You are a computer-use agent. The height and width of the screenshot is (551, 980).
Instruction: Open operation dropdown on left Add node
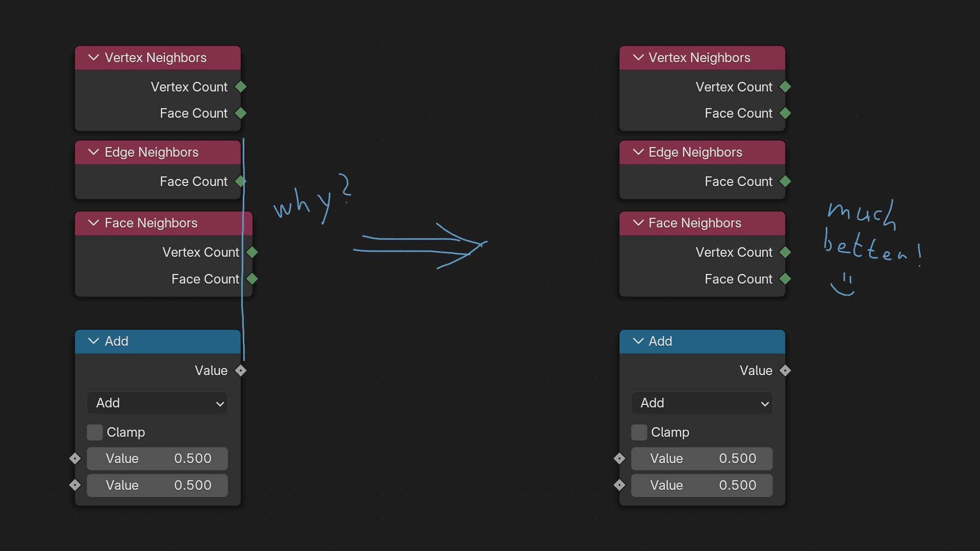click(x=157, y=403)
